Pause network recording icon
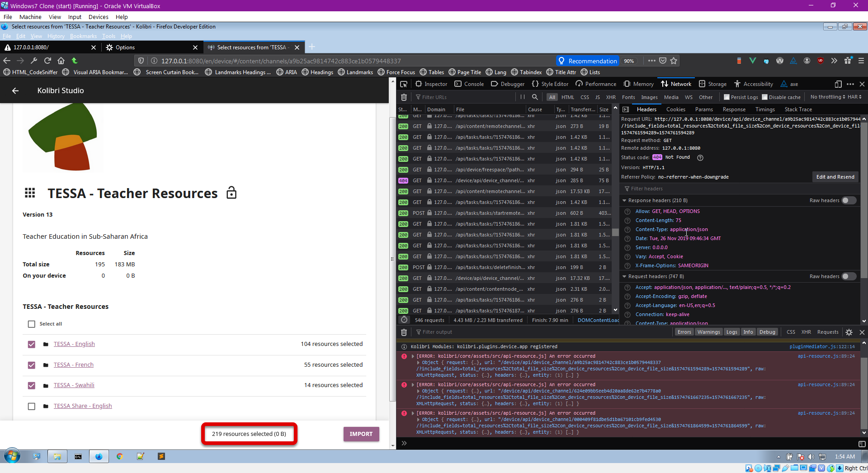The height and width of the screenshot is (473, 868). (523, 97)
